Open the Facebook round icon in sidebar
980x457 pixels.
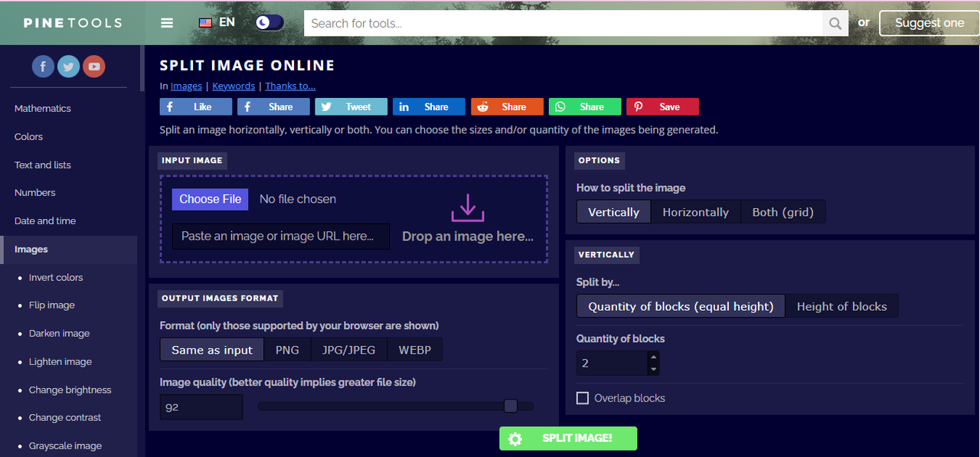pos(43,67)
